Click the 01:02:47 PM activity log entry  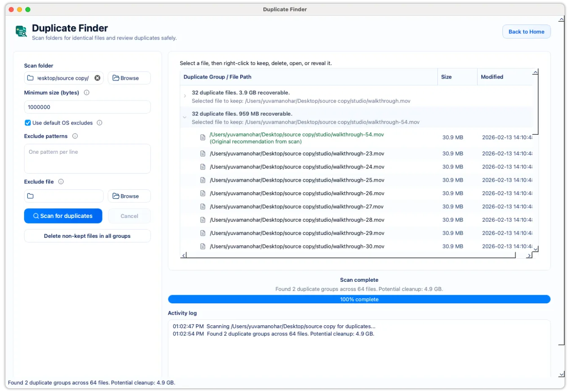point(274,327)
